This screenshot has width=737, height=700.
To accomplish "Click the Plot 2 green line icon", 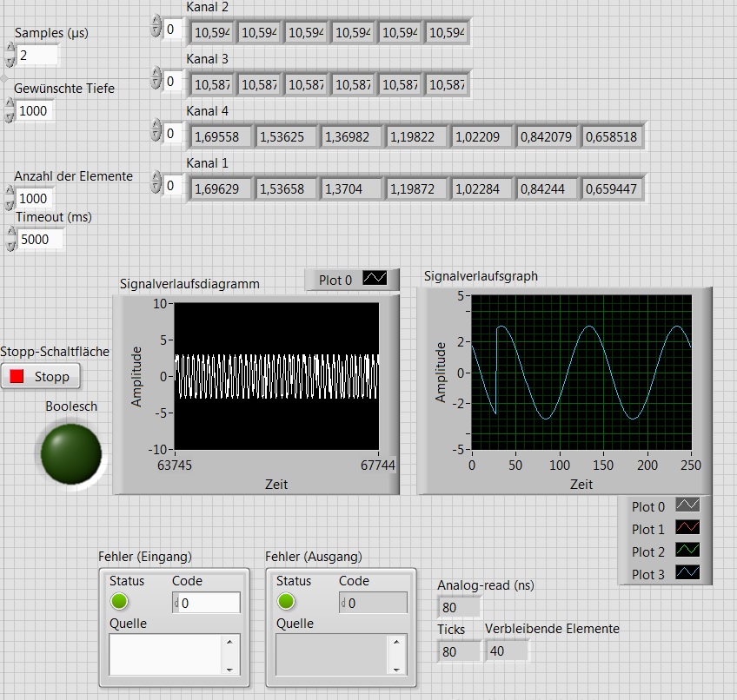I will point(687,550).
